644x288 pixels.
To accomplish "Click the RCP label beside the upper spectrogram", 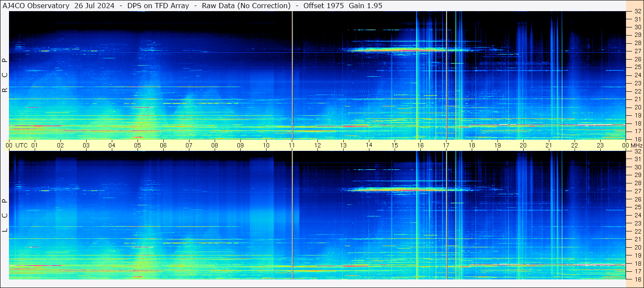I will coord(5,75).
